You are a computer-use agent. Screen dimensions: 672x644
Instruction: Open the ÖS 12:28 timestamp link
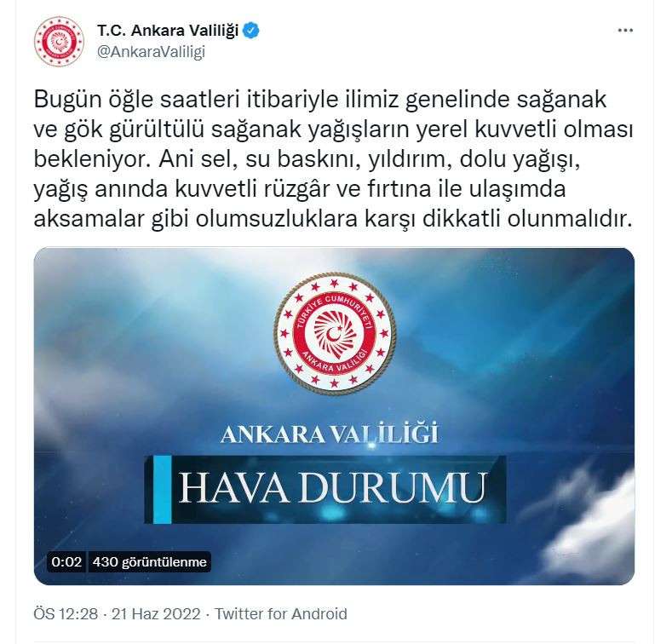tap(66, 614)
